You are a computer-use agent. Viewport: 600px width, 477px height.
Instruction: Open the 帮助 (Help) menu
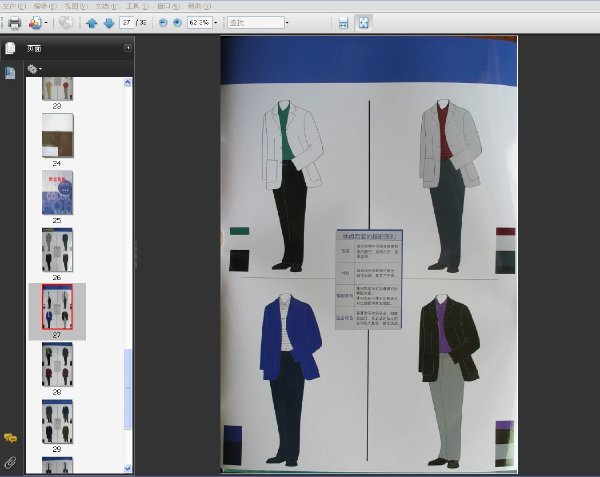[x=199, y=6]
